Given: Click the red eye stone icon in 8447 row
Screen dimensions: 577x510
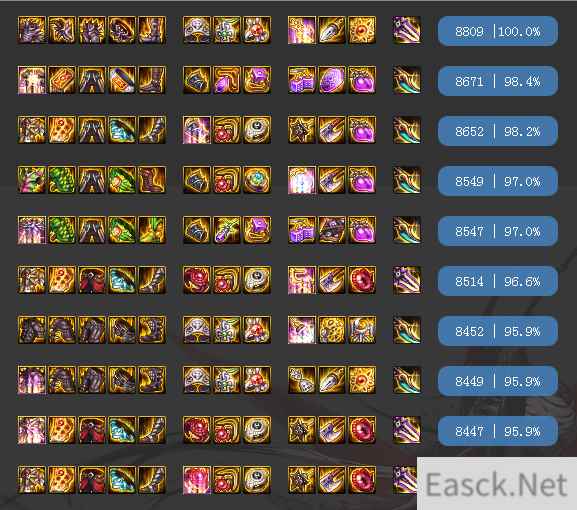Looking at the screenshot, I should (362, 430).
